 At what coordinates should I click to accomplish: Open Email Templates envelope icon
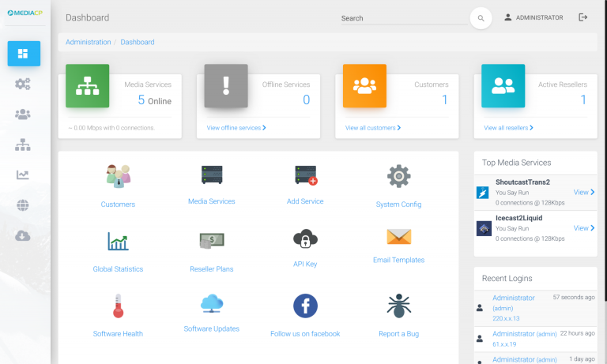click(x=398, y=237)
